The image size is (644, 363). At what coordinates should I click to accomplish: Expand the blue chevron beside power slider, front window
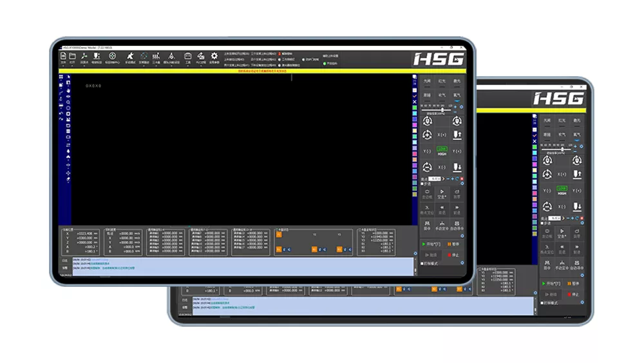tap(462, 107)
